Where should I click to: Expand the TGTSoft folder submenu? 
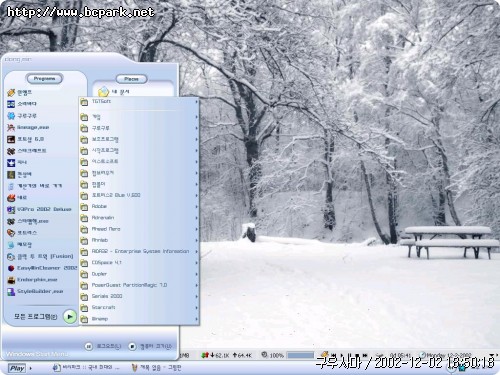[139, 102]
